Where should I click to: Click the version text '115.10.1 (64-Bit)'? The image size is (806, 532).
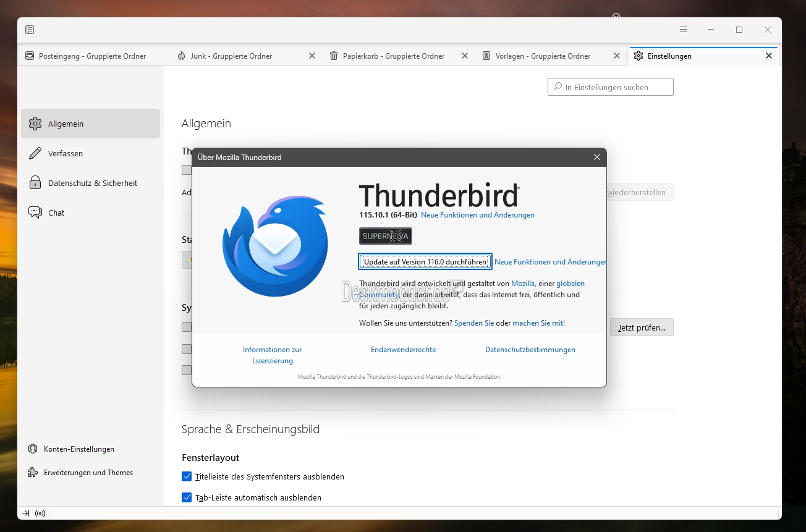388,215
